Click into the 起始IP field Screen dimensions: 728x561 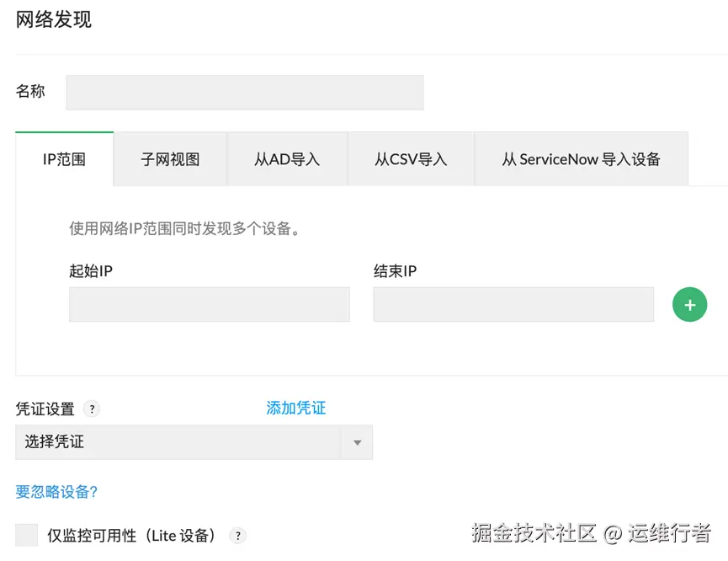[209, 305]
